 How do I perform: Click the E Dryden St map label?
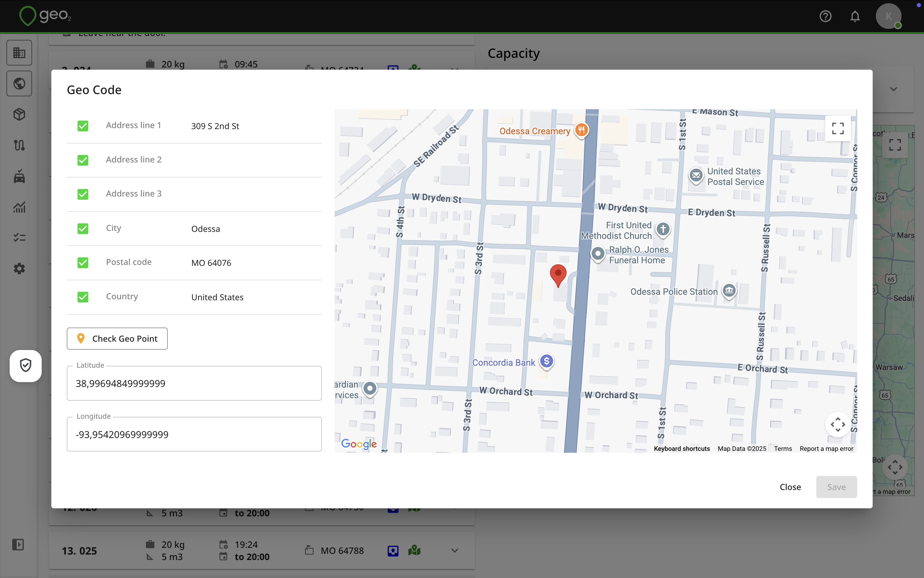pos(711,213)
